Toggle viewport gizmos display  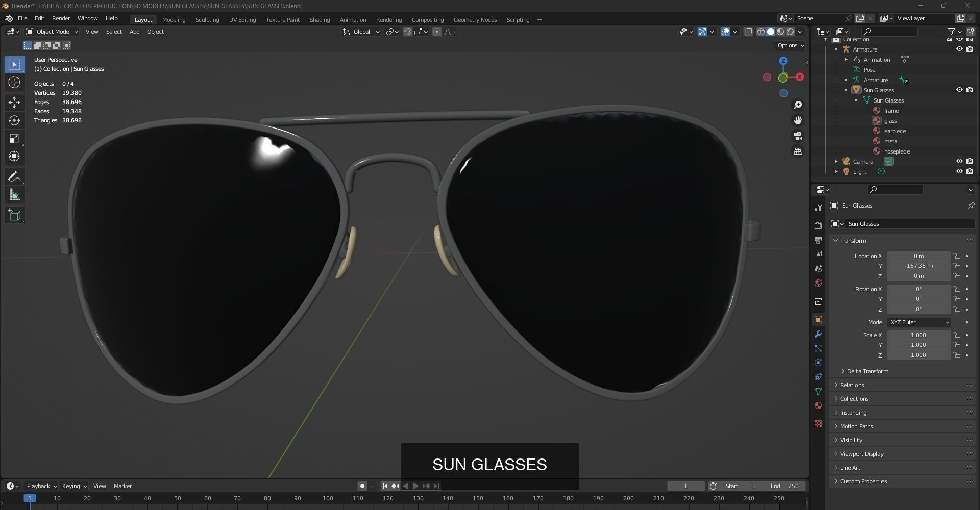[702, 32]
